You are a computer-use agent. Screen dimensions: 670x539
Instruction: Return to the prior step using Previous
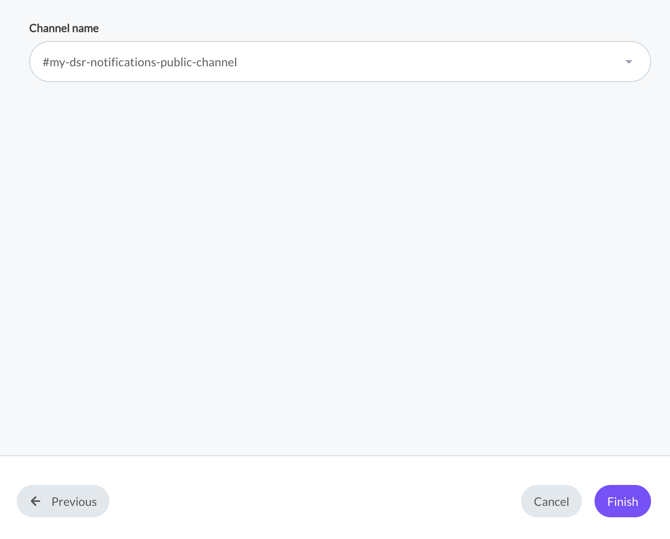63,501
